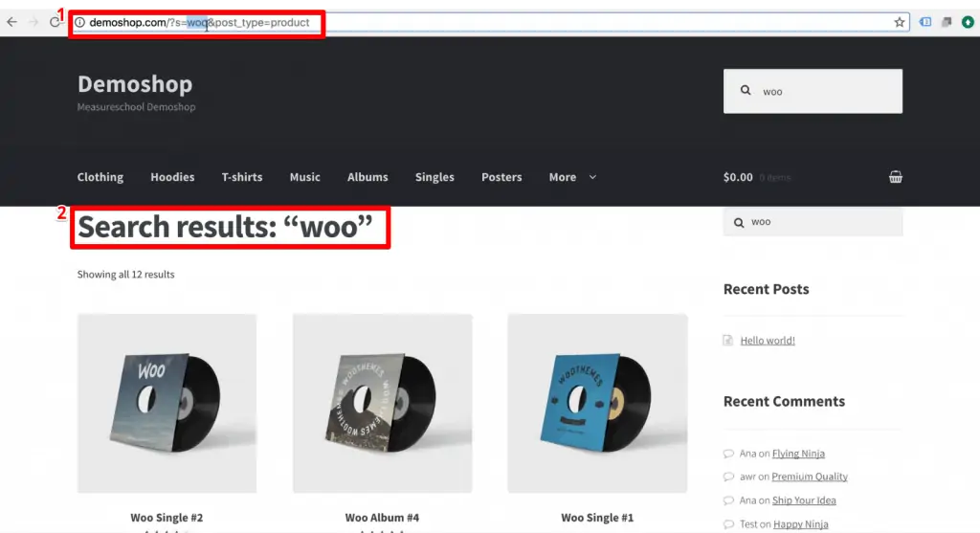Open the Woo Album #4 product image
The image size is (980, 533).
click(382, 403)
